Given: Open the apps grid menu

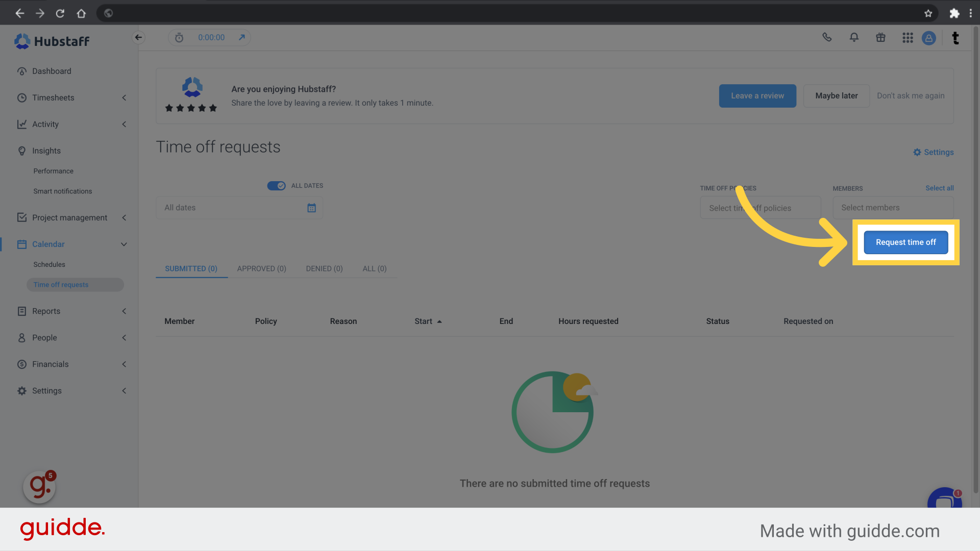Looking at the screenshot, I should tap(908, 37).
